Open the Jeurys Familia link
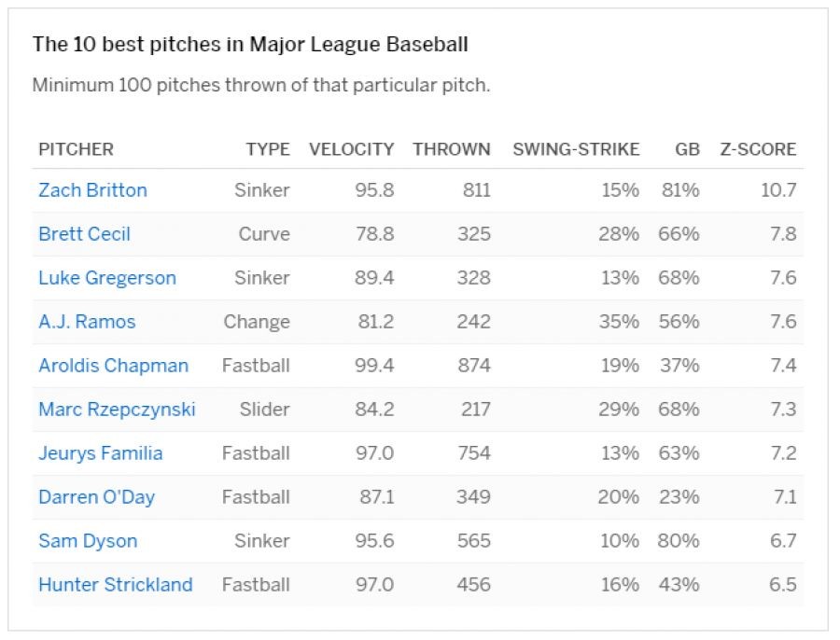 point(100,453)
